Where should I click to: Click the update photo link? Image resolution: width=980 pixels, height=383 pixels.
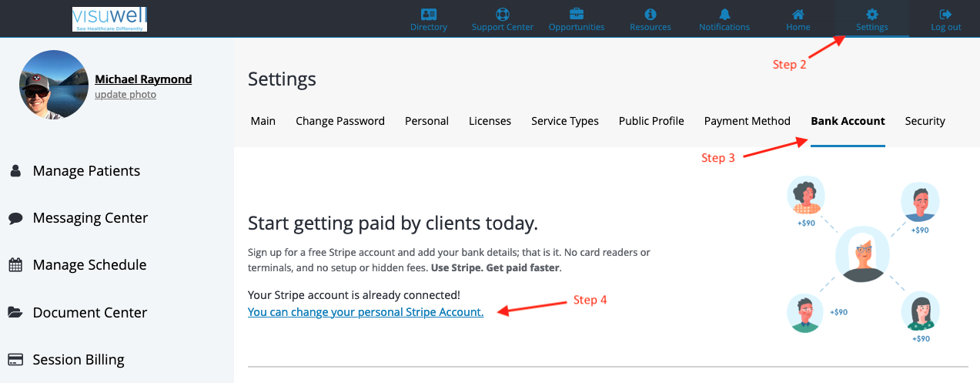click(125, 95)
